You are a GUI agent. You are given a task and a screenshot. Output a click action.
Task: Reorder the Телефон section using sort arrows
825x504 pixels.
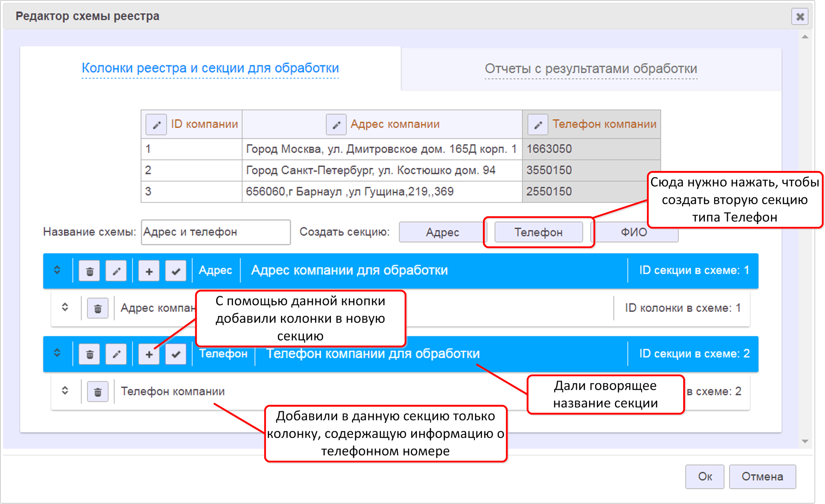coord(57,353)
